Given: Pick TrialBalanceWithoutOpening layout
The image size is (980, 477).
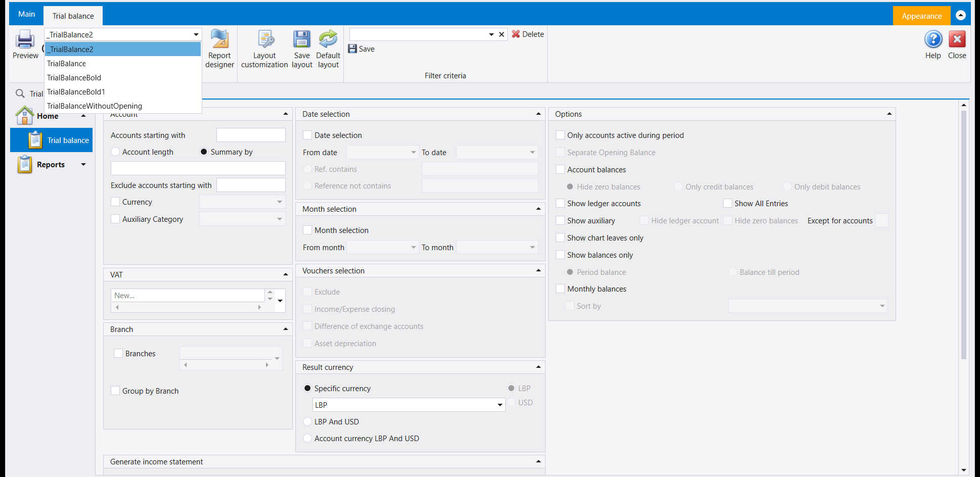Looking at the screenshot, I should [123, 106].
